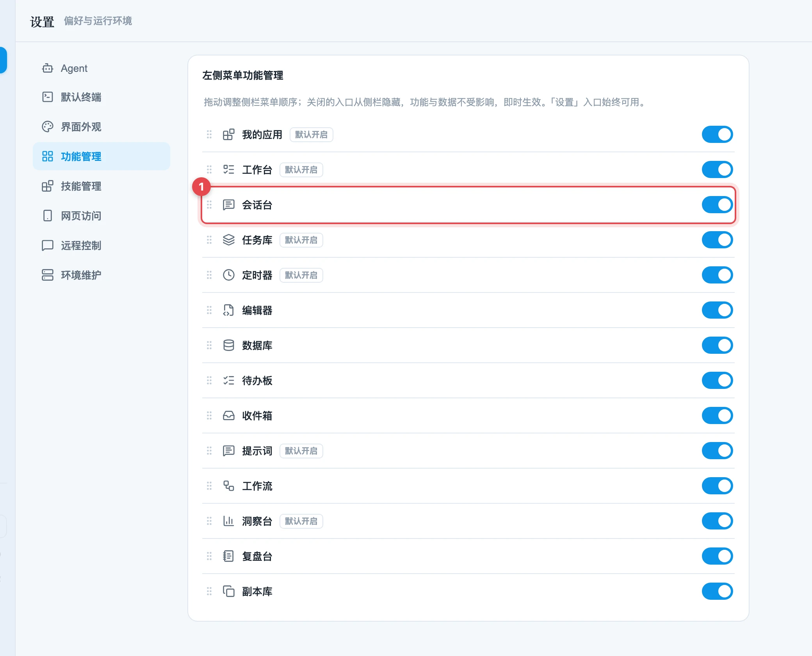The width and height of the screenshot is (812, 656).
Task: Disable the 收件箱 toggle
Action: pos(717,416)
